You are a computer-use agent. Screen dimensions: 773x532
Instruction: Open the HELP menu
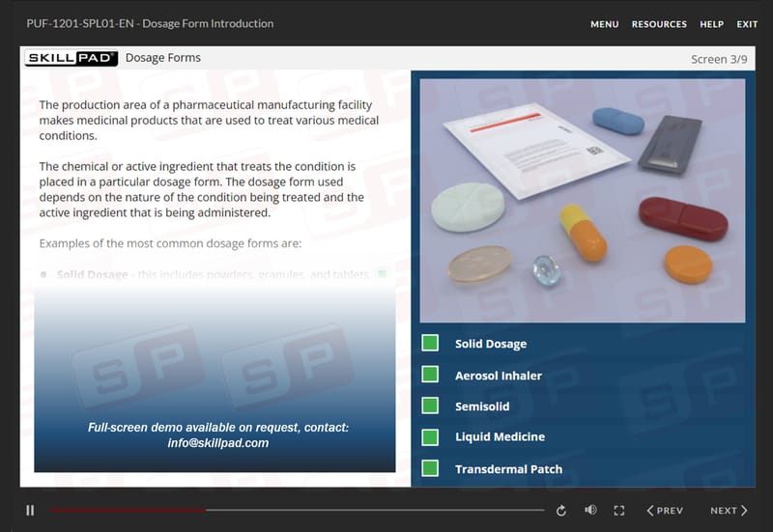[x=712, y=24]
